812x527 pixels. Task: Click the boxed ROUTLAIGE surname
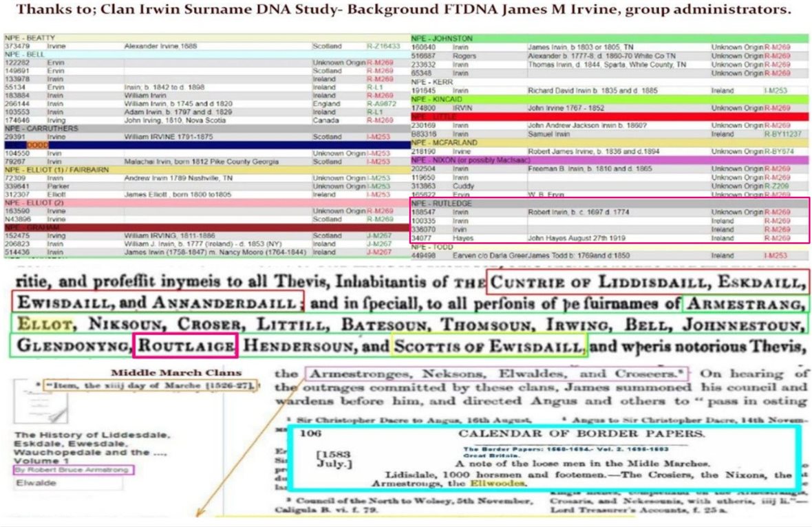tap(184, 345)
